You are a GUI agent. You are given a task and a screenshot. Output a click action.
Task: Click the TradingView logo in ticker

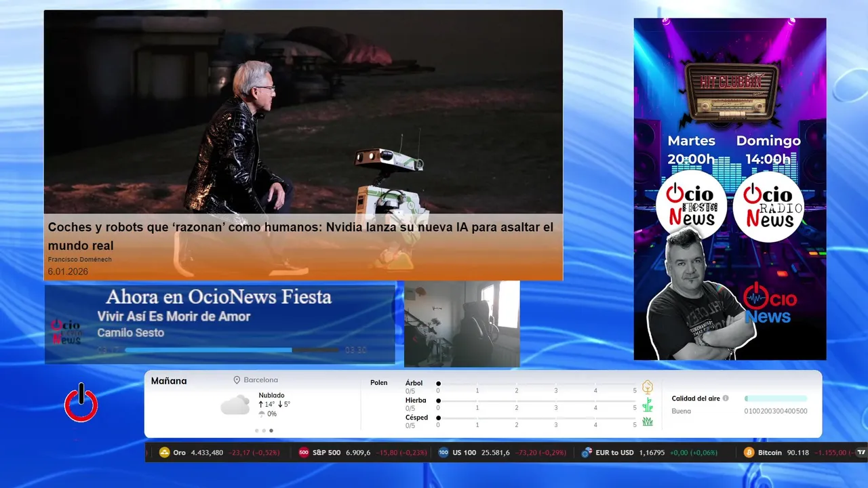tap(861, 453)
